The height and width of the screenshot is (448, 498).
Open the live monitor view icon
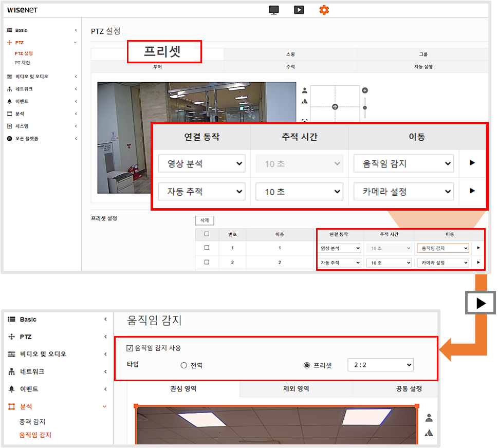[274, 10]
